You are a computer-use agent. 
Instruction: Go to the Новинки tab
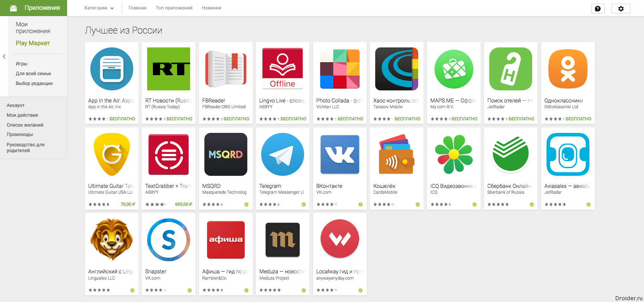coord(212,8)
